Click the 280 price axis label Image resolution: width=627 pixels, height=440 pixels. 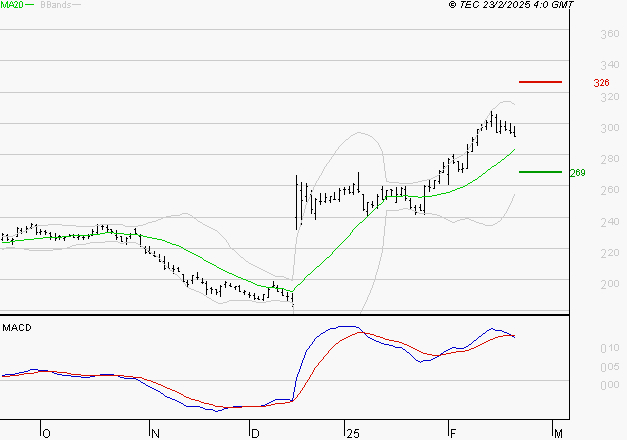coord(610,159)
